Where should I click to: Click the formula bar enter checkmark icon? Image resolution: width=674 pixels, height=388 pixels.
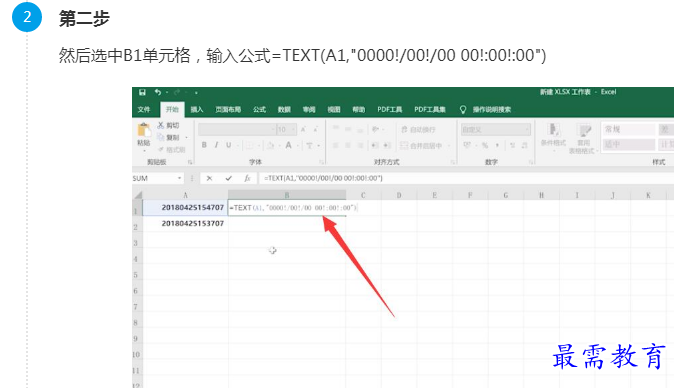click(x=228, y=178)
